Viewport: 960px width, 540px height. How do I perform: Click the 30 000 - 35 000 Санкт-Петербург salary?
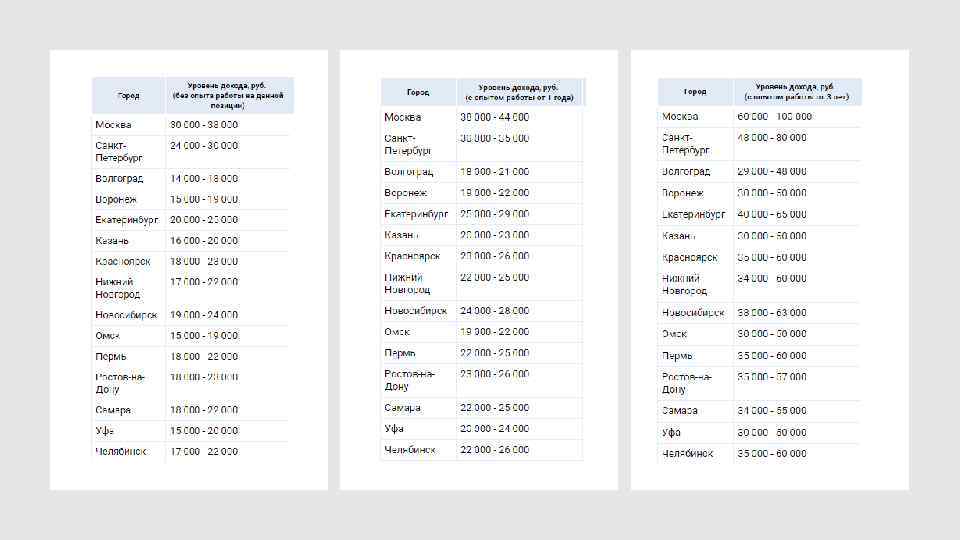pyautogui.click(x=494, y=138)
